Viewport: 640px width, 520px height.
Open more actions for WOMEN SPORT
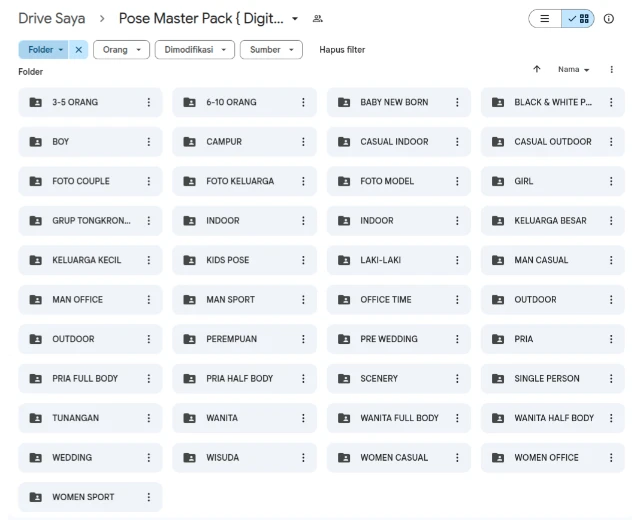coord(149,497)
